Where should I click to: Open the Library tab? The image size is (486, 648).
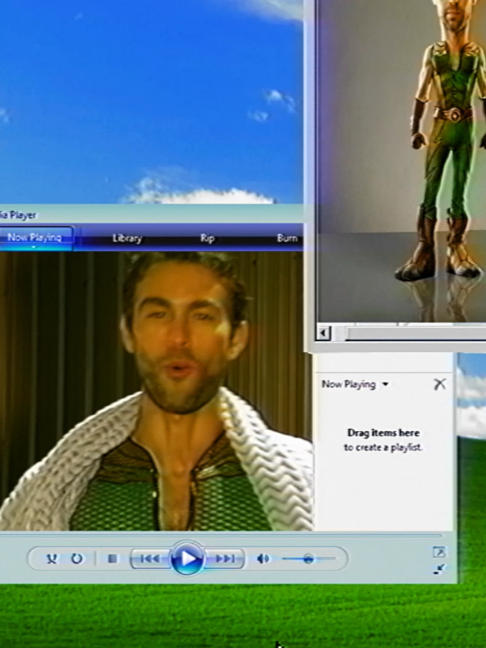click(127, 238)
